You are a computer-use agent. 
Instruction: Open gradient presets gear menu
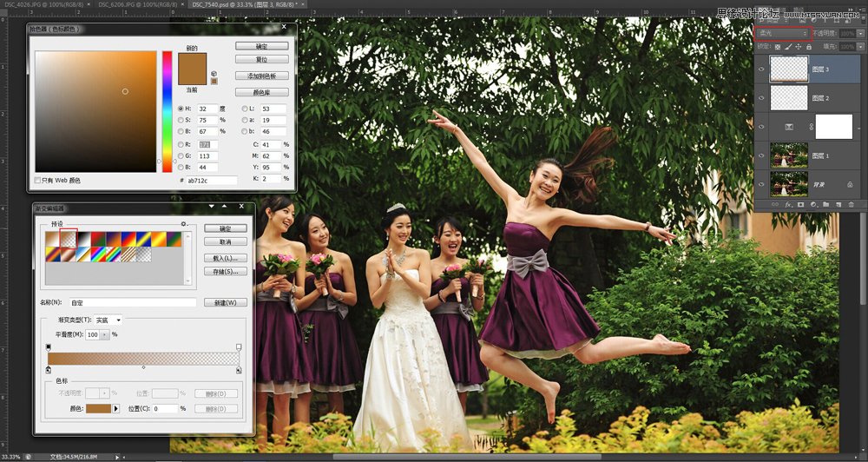click(x=184, y=224)
